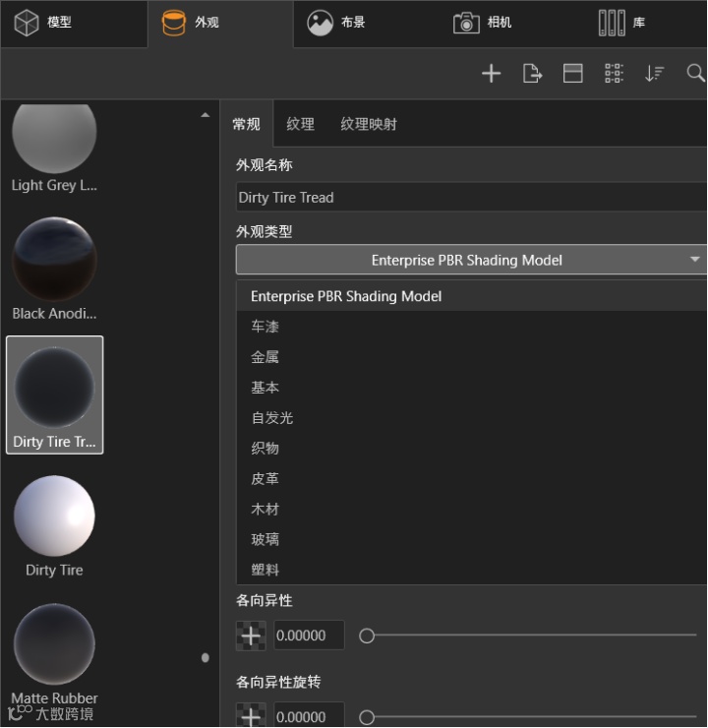Screen dimensions: 708x728
Task: Choose 皮革 appearance type
Action: pyautogui.click(x=471, y=479)
